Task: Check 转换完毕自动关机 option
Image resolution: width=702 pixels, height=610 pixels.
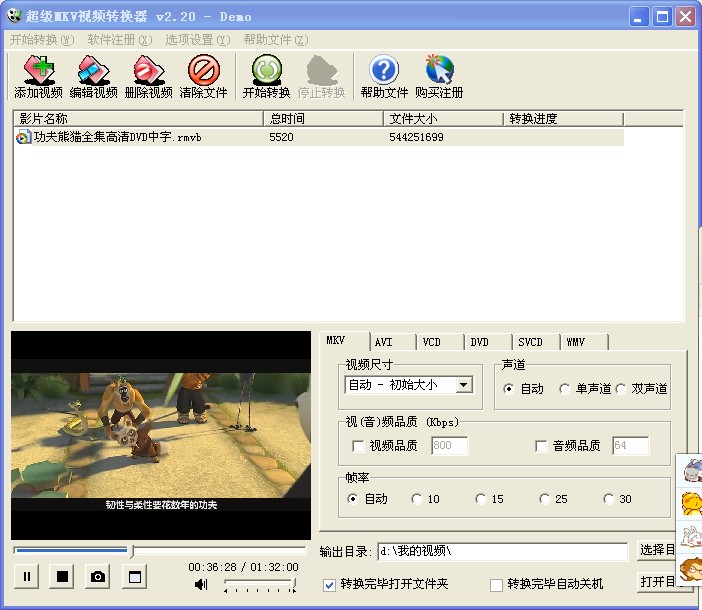Action: pos(496,585)
